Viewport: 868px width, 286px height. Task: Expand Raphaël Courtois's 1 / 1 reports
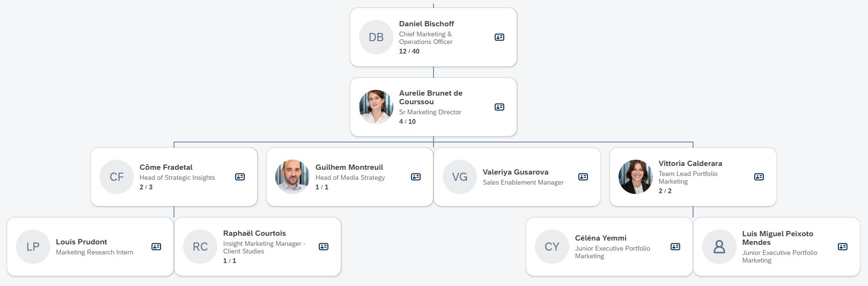(229, 261)
